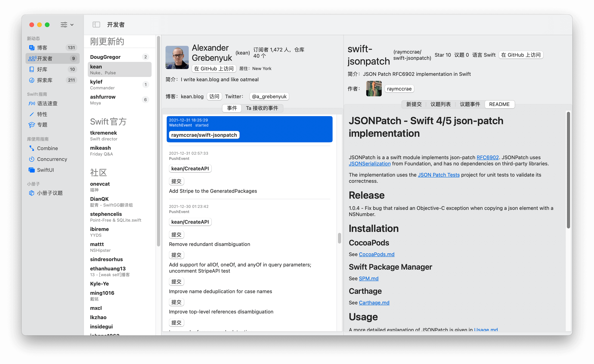Open the 博客 sidebar item
The height and width of the screenshot is (364, 594).
[52, 48]
